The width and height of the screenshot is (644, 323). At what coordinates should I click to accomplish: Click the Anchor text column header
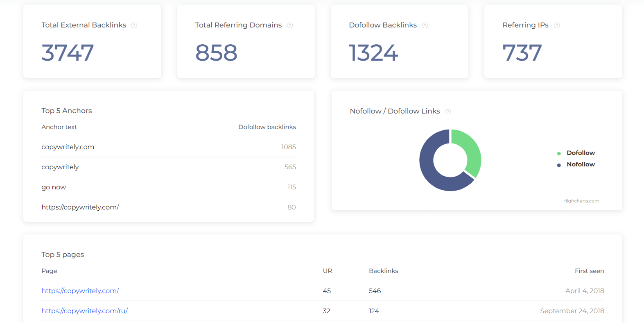tap(59, 127)
